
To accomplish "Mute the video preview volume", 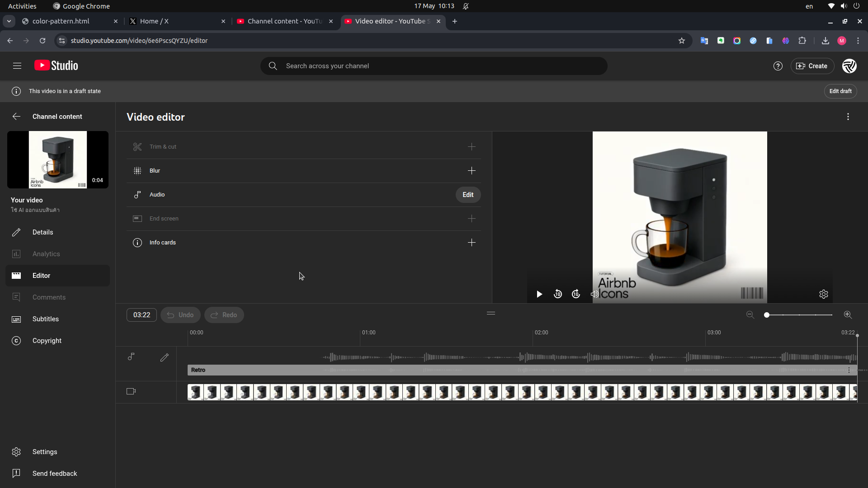I will point(594,294).
